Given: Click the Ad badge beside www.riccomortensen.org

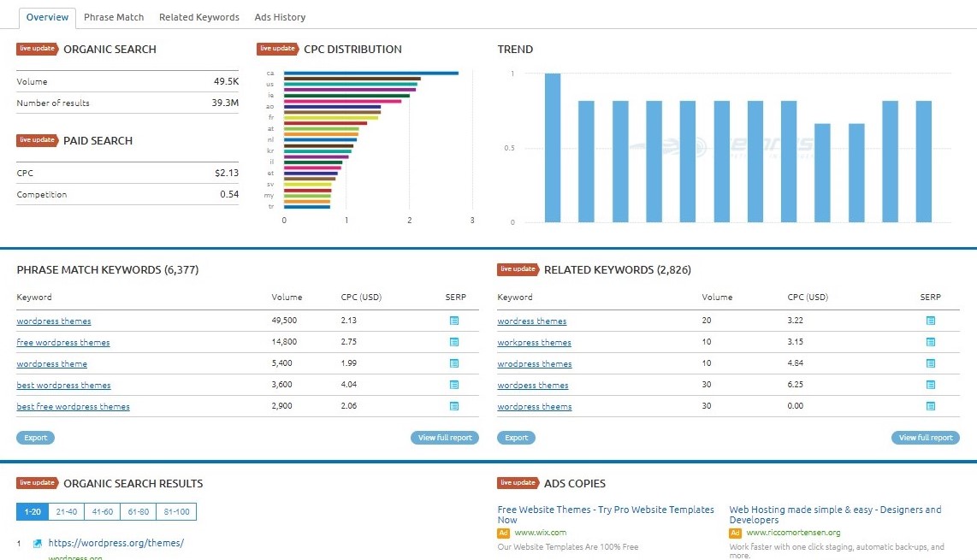Looking at the screenshot, I should (734, 532).
